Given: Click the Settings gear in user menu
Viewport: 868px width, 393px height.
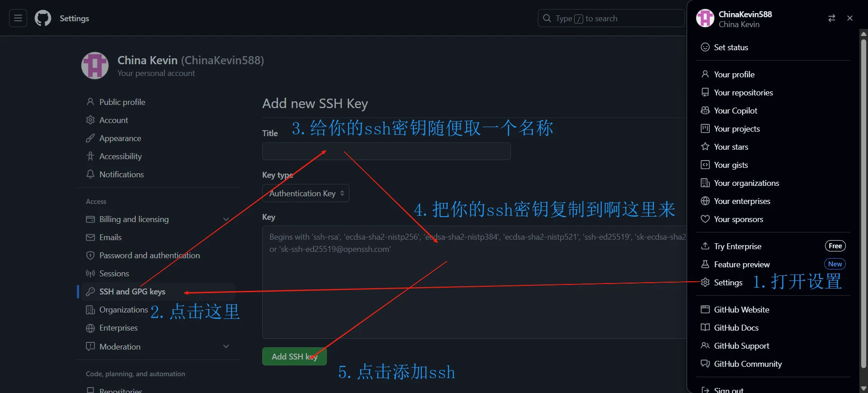Looking at the screenshot, I should tap(705, 283).
